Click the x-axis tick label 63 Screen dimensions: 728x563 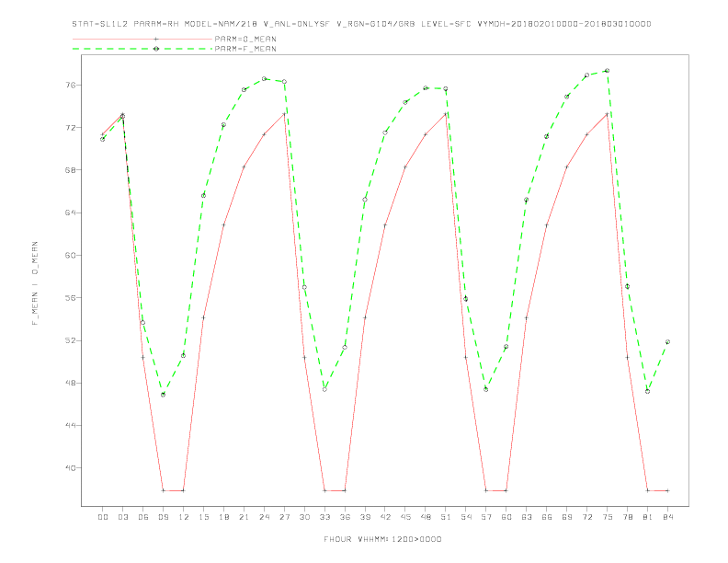tap(527, 517)
